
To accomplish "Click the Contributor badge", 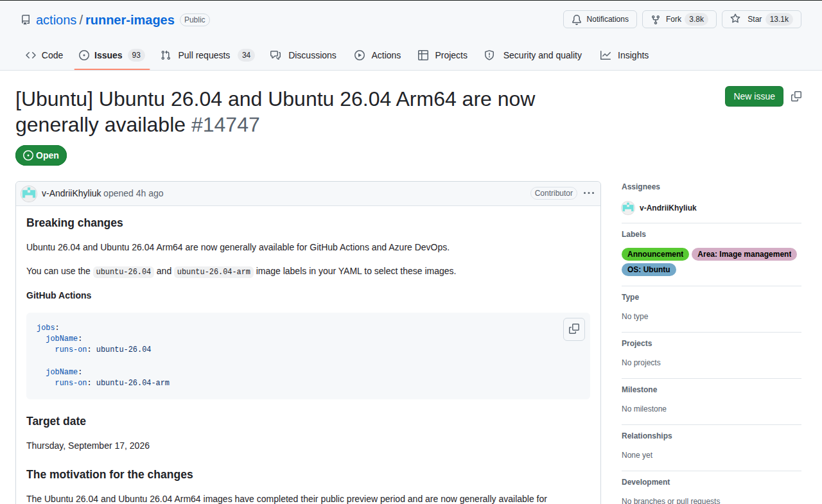I will (x=554, y=193).
